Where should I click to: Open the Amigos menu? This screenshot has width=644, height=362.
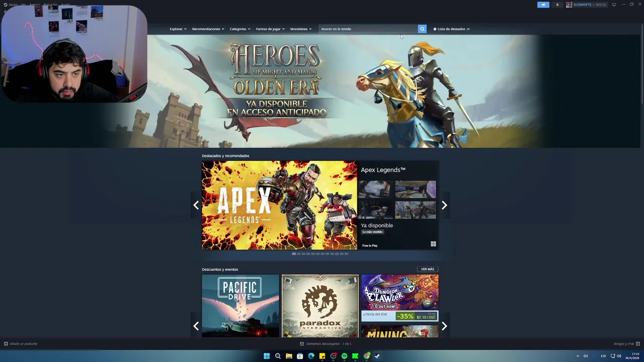tap(34, 5)
